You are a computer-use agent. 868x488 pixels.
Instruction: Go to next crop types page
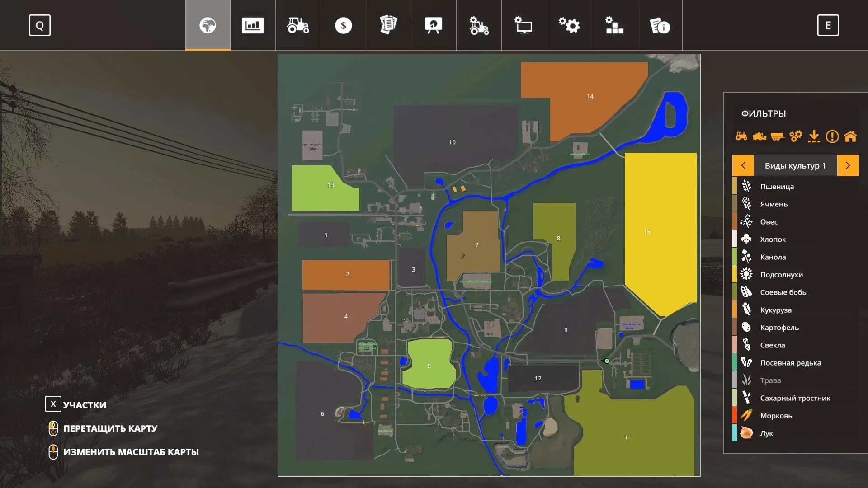click(x=848, y=165)
